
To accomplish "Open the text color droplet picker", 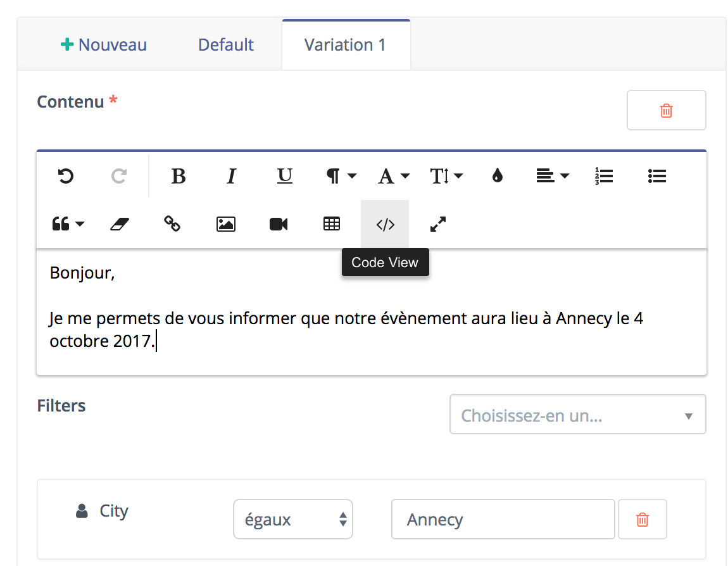I will coord(497,176).
